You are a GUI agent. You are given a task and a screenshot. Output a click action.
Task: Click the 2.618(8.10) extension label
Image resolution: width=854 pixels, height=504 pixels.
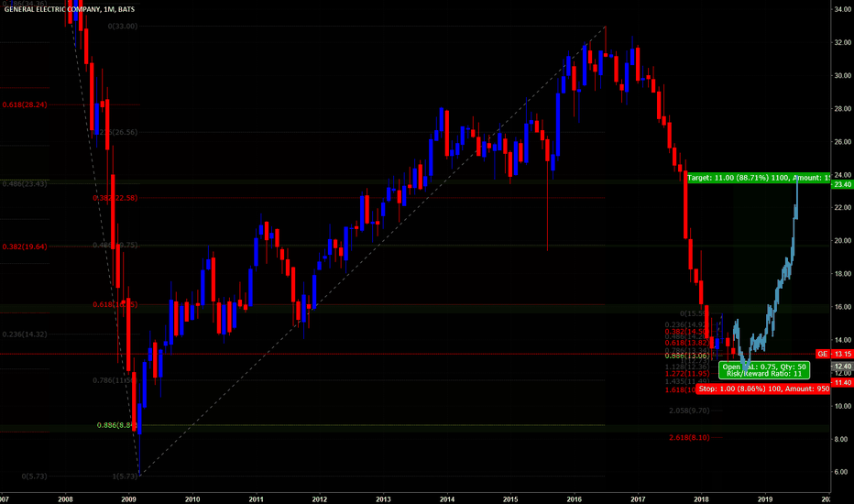689,437
